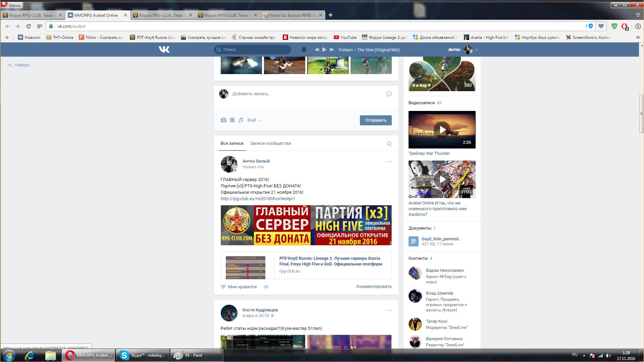Play Avabel Online 31:03 video
Image resolution: width=644 pixels, height=362 pixels.
click(x=442, y=179)
